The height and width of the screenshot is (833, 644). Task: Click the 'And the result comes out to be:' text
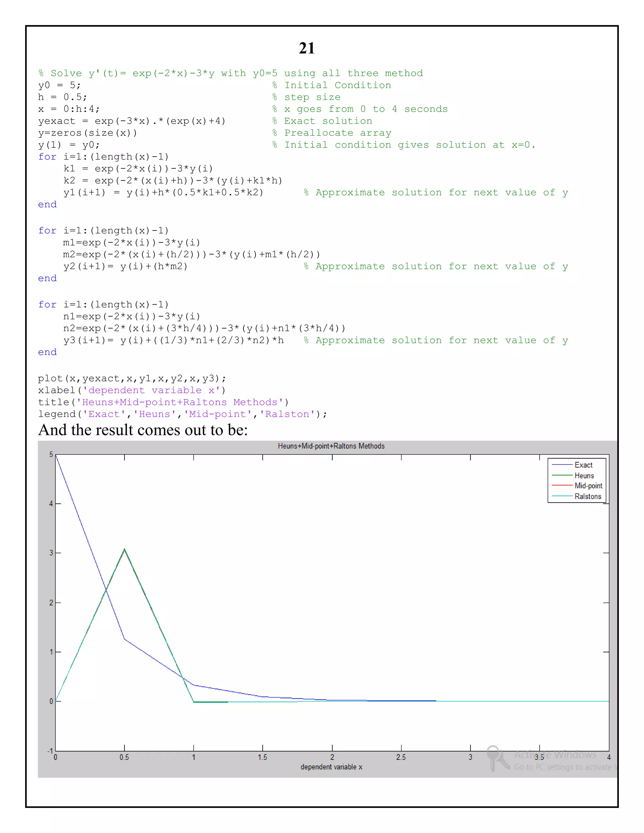143,430
